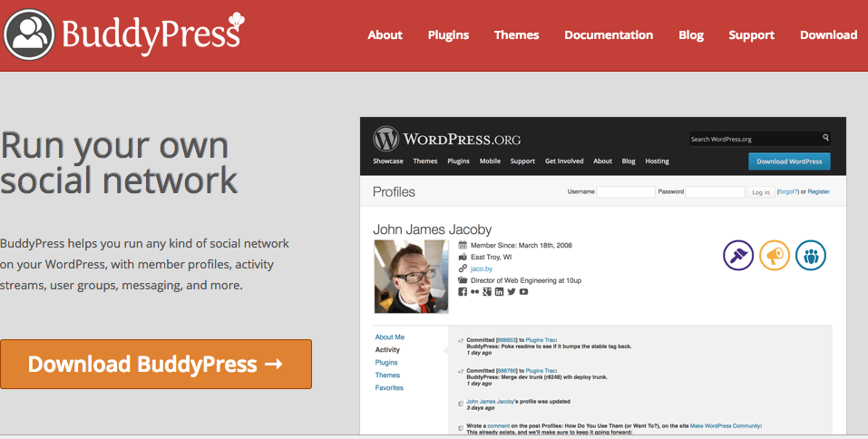Open the Favorites profile tab
Screen dimensions: 868x439
(x=389, y=388)
